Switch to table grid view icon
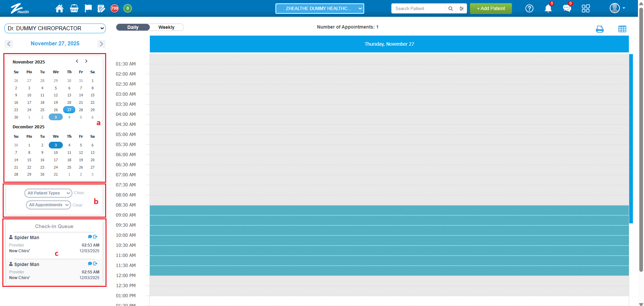 pyautogui.click(x=622, y=29)
